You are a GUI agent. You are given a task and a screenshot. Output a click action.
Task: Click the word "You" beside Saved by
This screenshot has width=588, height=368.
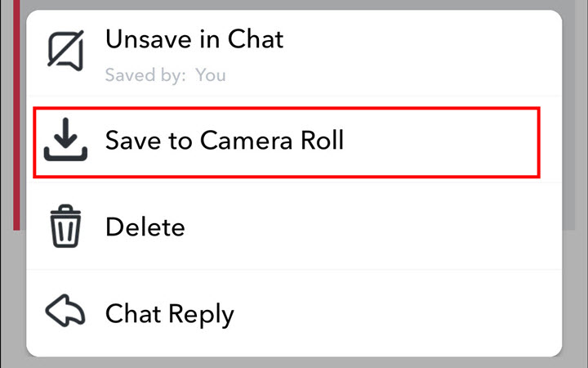click(x=212, y=75)
